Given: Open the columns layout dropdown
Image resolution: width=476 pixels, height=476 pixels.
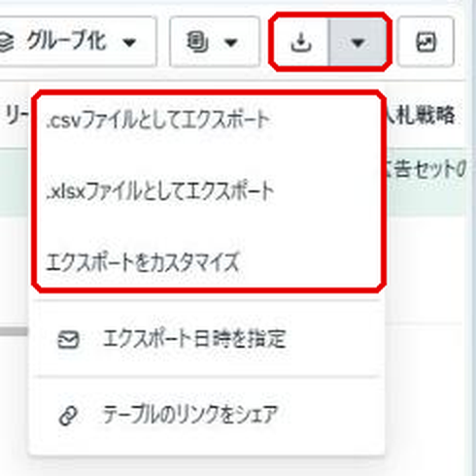Looking at the screenshot, I should [x=215, y=42].
